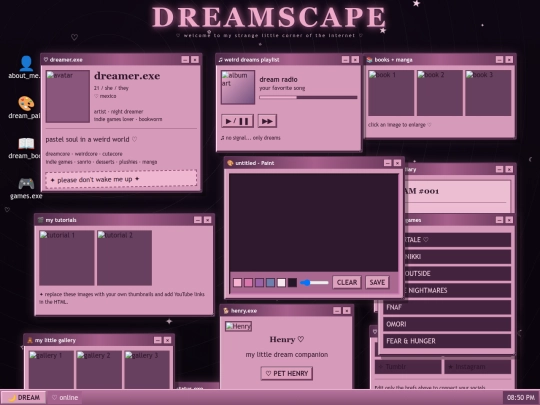Select FEAR & HUNGER in the games list
The image size is (540, 405).
pyautogui.click(x=447, y=341)
